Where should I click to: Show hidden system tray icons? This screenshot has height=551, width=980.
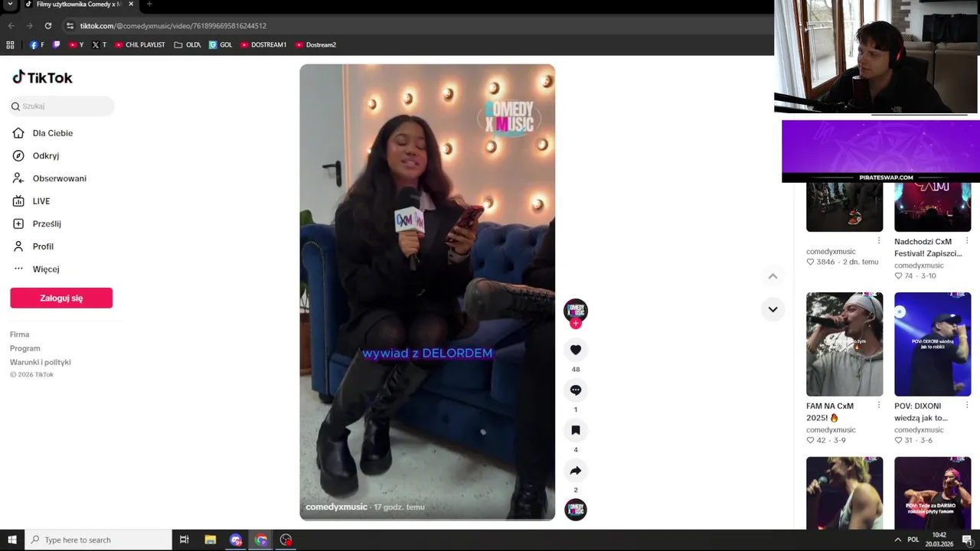click(897, 540)
